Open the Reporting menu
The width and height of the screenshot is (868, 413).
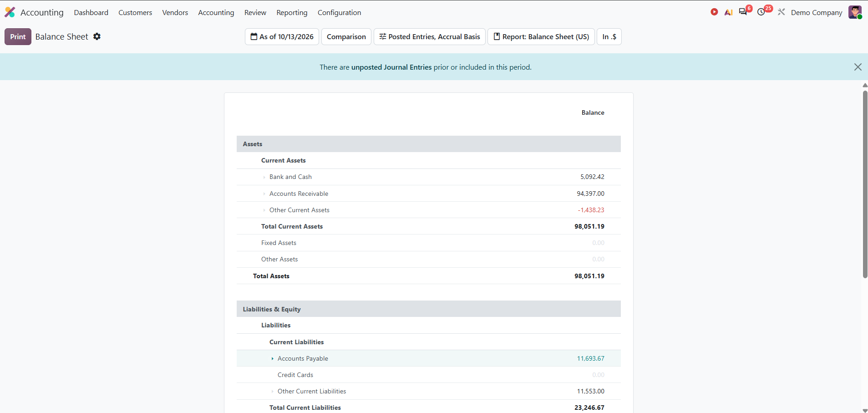pyautogui.click(x=292, y=12)
